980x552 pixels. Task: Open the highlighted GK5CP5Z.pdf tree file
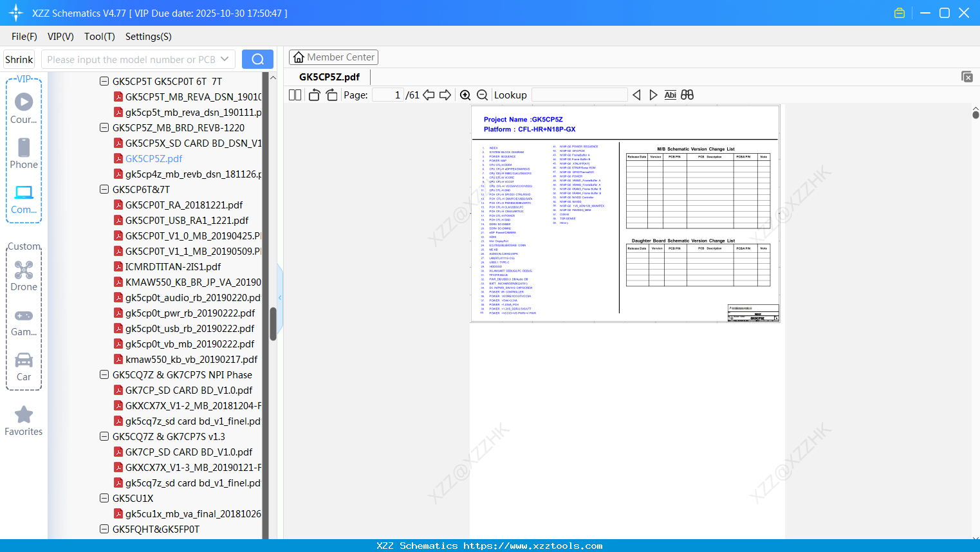point(154,158)
